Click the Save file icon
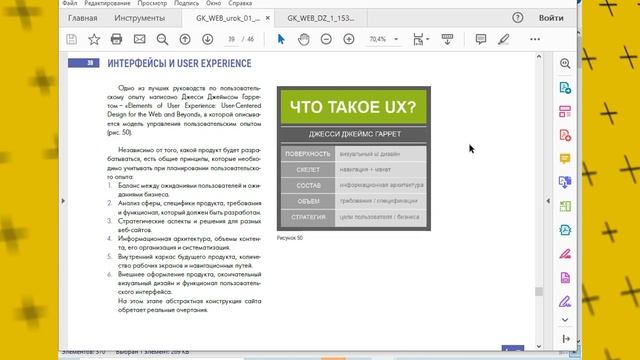 71,39
